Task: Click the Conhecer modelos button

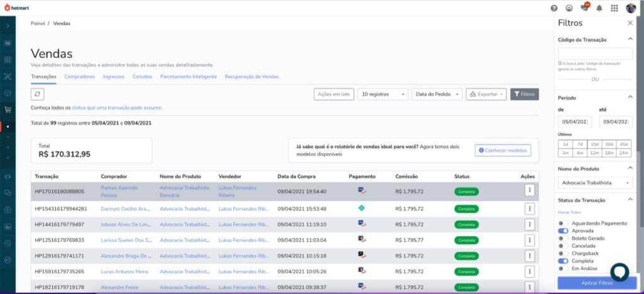Action: 502,150
